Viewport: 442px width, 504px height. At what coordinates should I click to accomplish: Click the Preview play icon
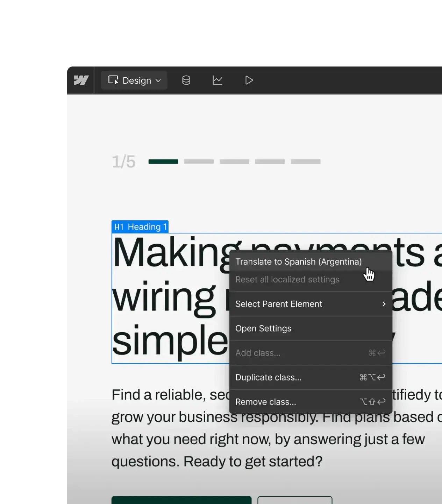249,80
